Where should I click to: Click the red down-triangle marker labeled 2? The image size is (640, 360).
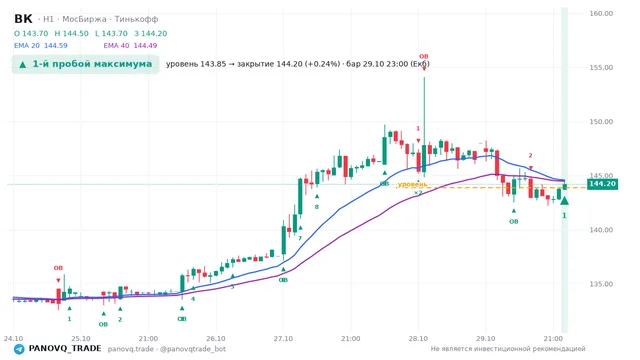click(x=531, y=168)
